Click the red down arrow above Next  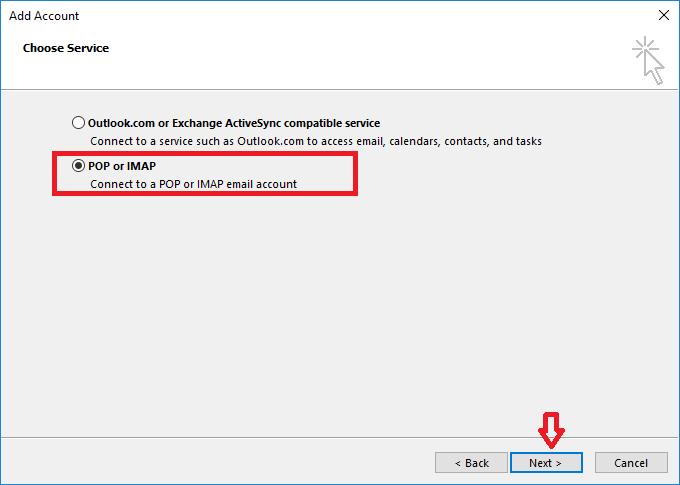pyautogui.click(x=552, y=432)
